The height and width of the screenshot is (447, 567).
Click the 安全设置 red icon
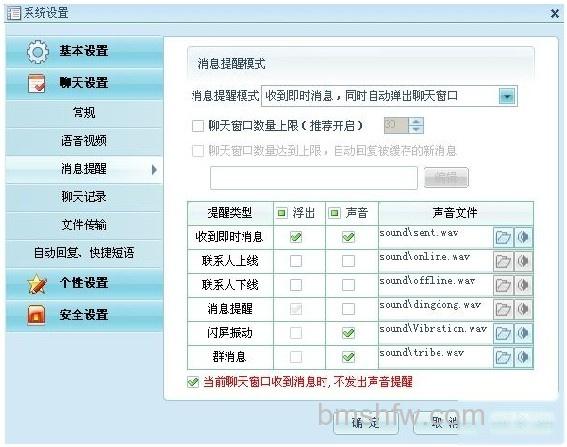click(x=37, y=315)
